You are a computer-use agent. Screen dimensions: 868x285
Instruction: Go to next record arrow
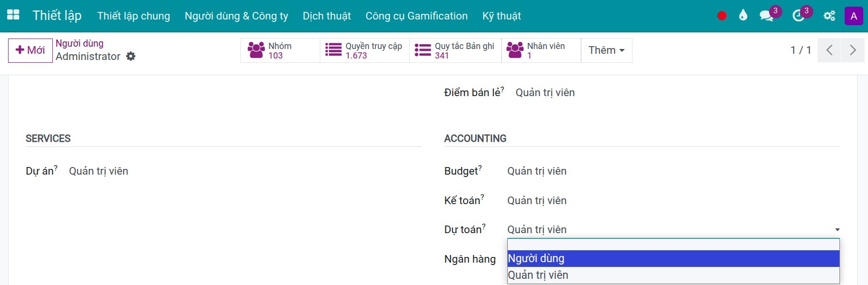853,50
